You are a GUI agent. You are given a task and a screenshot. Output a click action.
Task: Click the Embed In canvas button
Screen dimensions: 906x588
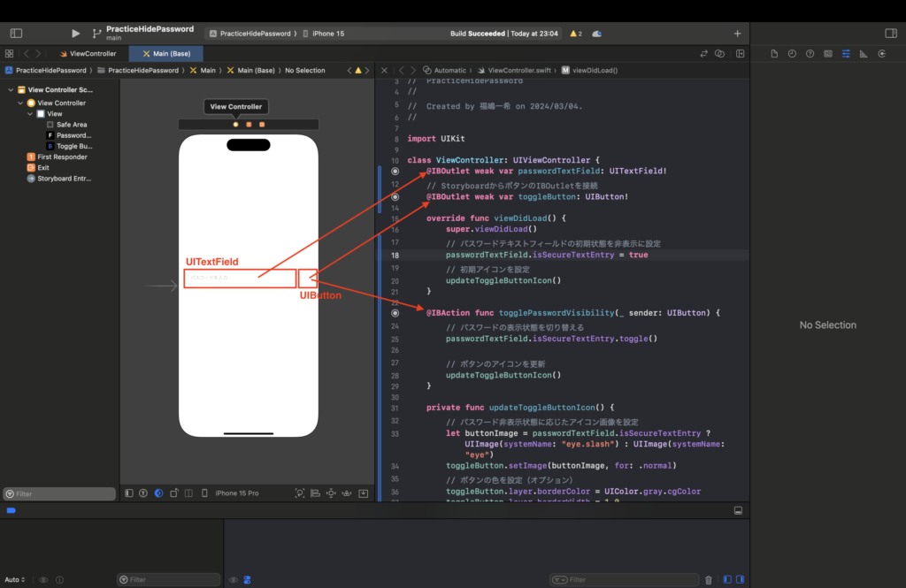pyautogui.click(x=363, y=493)
